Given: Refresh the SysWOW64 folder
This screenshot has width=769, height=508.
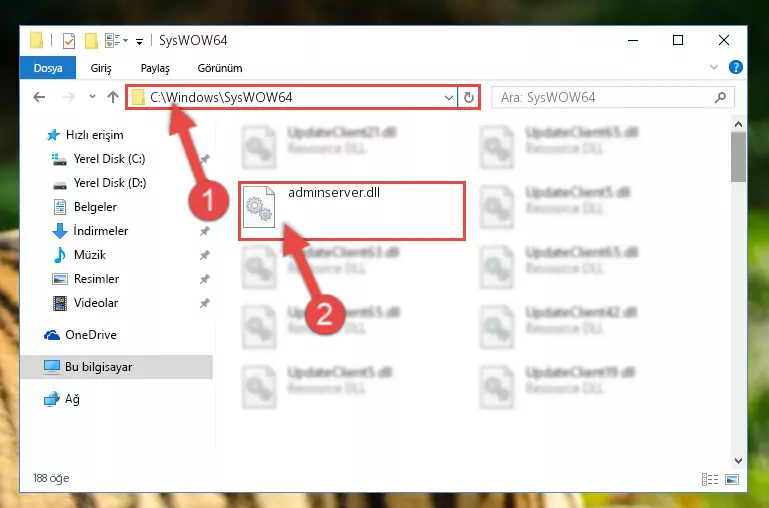Looking at the screenshot, I should tap(469, 97).
